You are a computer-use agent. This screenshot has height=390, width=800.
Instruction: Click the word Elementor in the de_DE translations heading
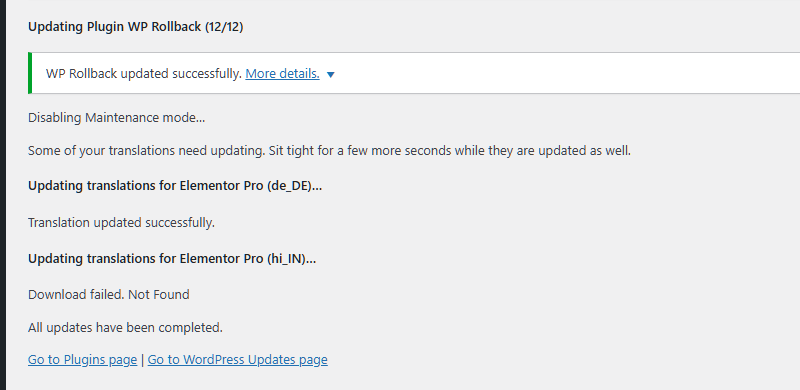point(206,186)
